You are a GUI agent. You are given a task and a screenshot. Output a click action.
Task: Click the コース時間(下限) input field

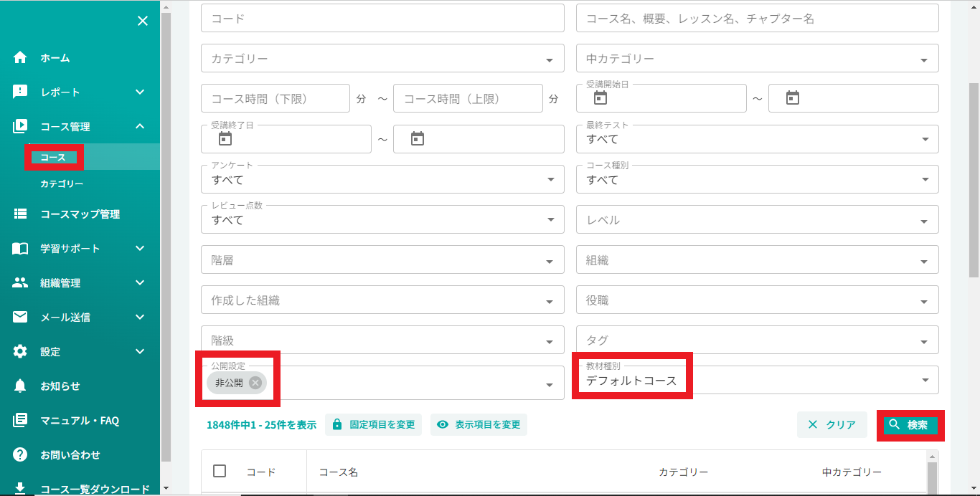point(275,98)
